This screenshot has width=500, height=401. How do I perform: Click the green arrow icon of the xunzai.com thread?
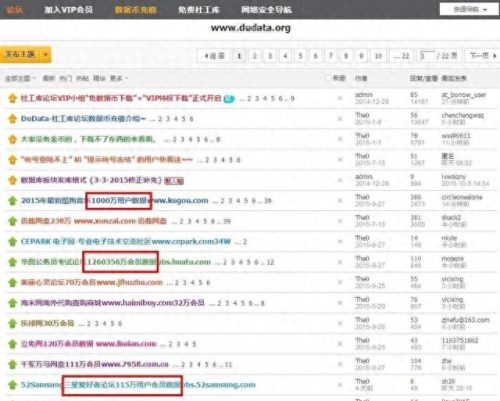12,221
